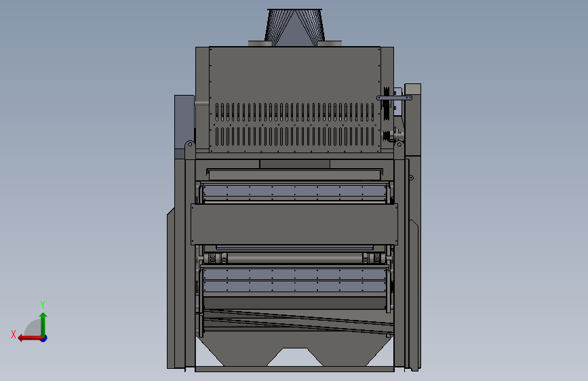Click the red X axis arrow of triad
This screenshot has width=588, height=381.
[30, 338]
